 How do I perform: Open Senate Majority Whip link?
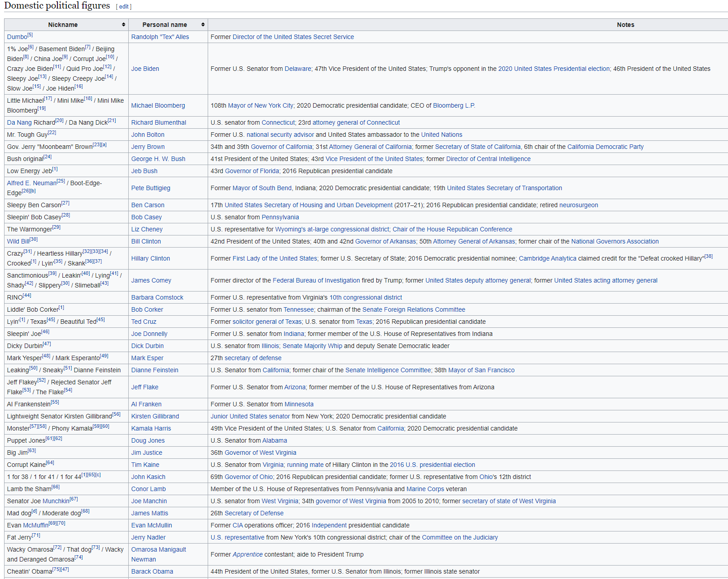click(312, 346)
